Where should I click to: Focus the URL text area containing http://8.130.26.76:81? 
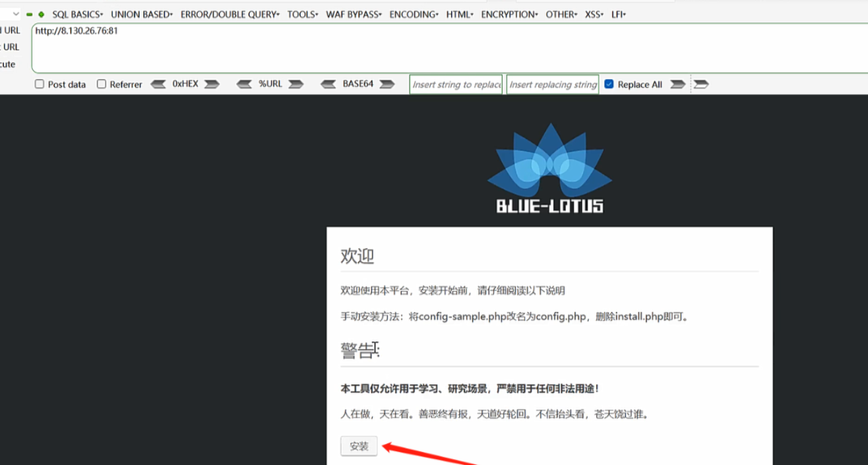(450, 48)
